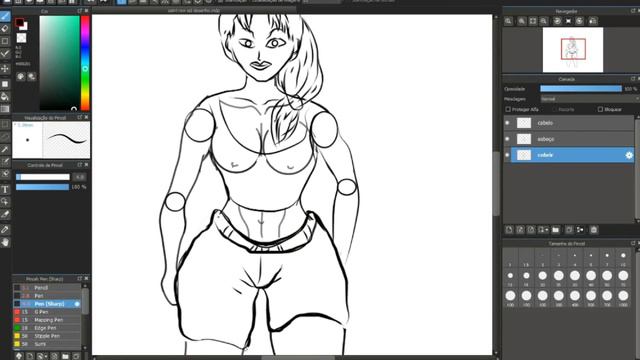Select the solid Fill shape tool
The width and height of the screenshot is (640, 360).
click(5, 84)
